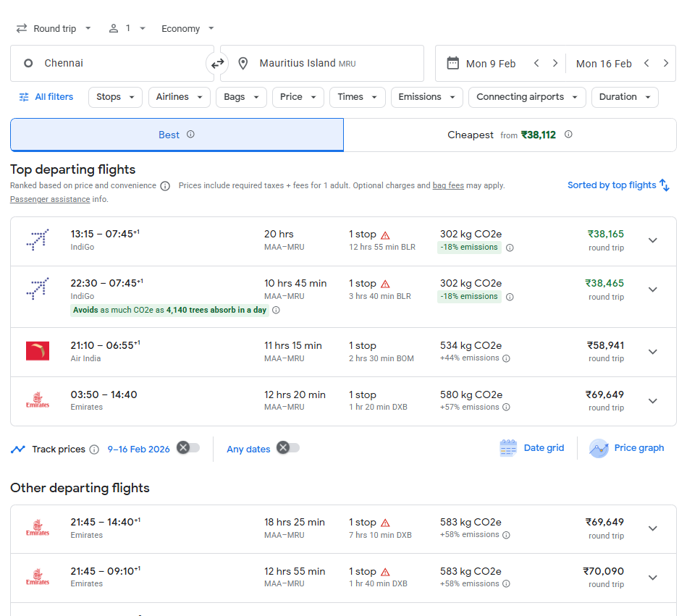Open the Date grid view

pos(532,448)
